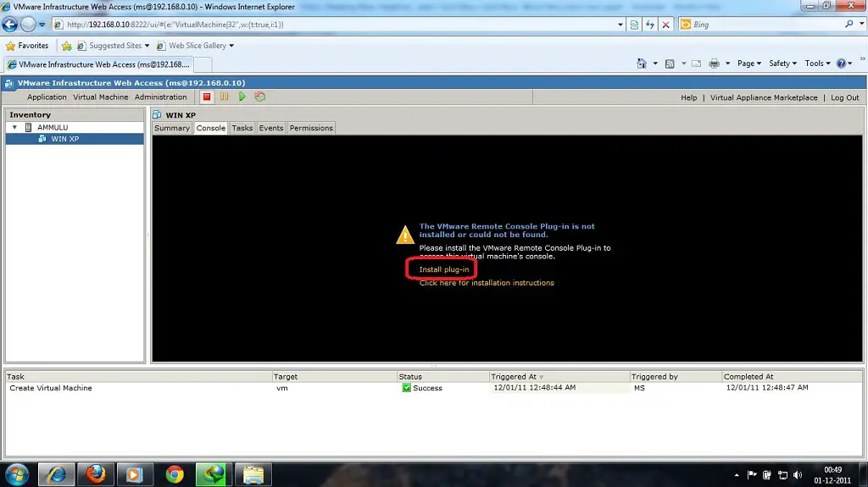Image resolution: width=868 pixels, height=487 pixels.
Task: Click the URL address bar field
Action: point(339,25)
